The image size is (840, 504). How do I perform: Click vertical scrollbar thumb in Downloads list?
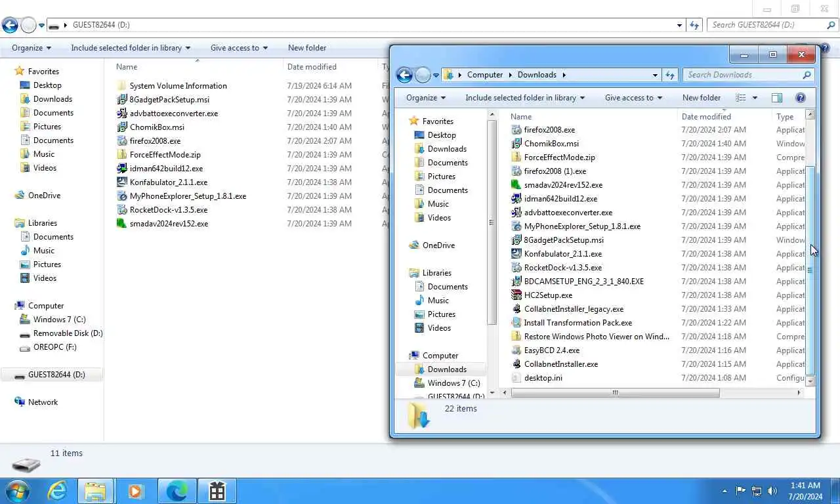[x=810, y=269]
